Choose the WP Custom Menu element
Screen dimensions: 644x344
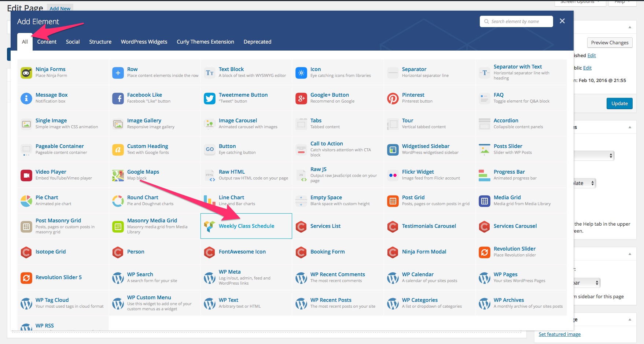[154, 303]
